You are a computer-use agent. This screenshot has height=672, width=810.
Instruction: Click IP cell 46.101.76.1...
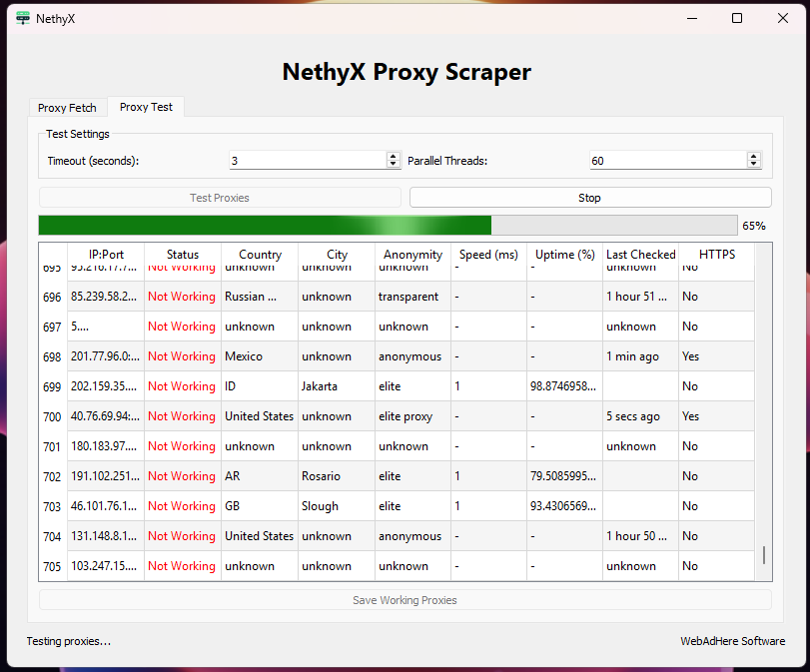(106, 506)
